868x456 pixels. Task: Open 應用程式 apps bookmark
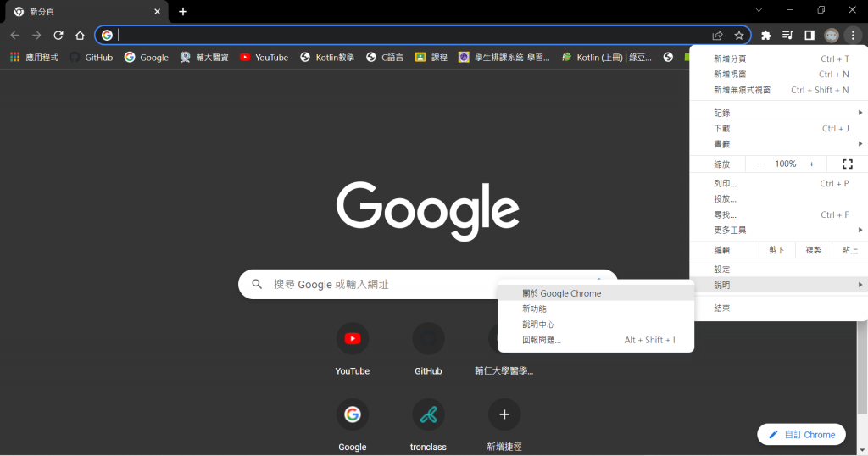[34, 57]
